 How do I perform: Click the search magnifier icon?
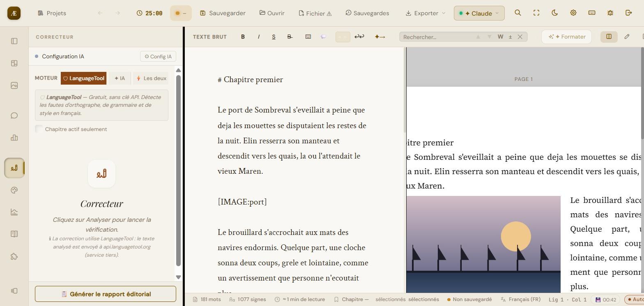(518, 13)
